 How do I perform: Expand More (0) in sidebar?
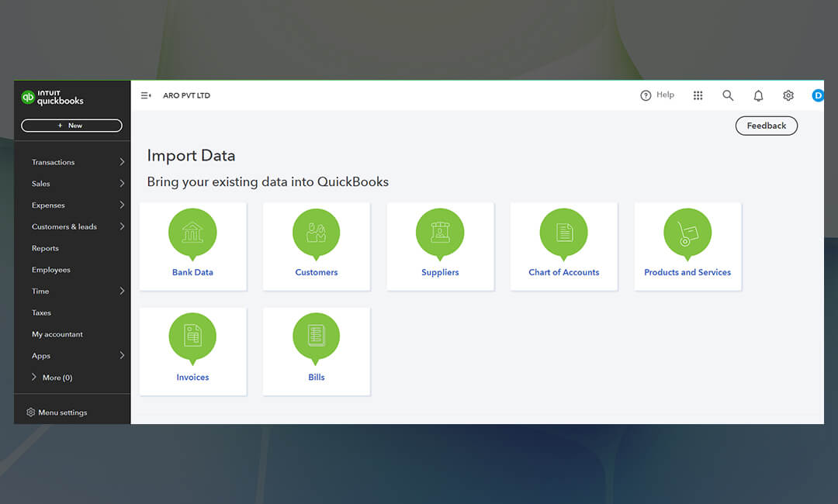(x=51, y=378)
